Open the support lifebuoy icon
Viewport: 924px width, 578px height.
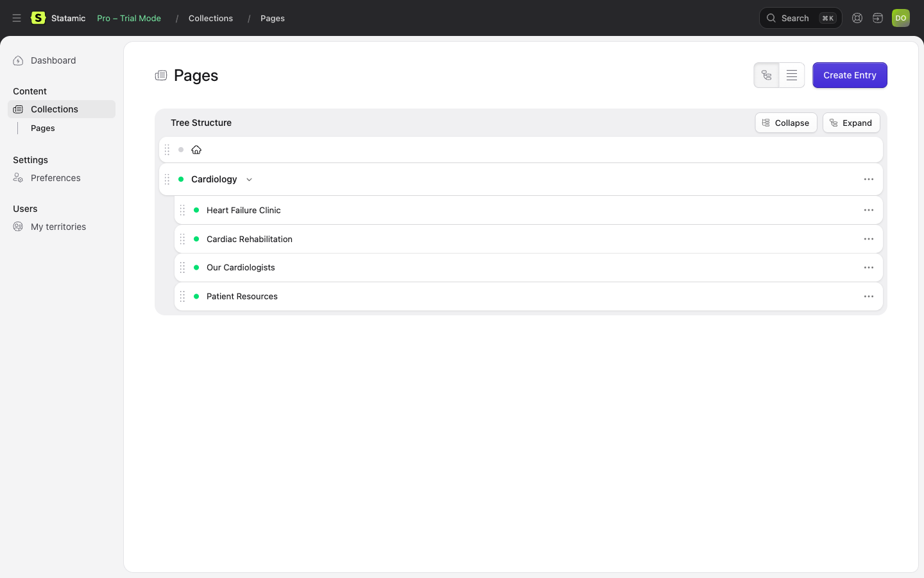coord(857,18)
